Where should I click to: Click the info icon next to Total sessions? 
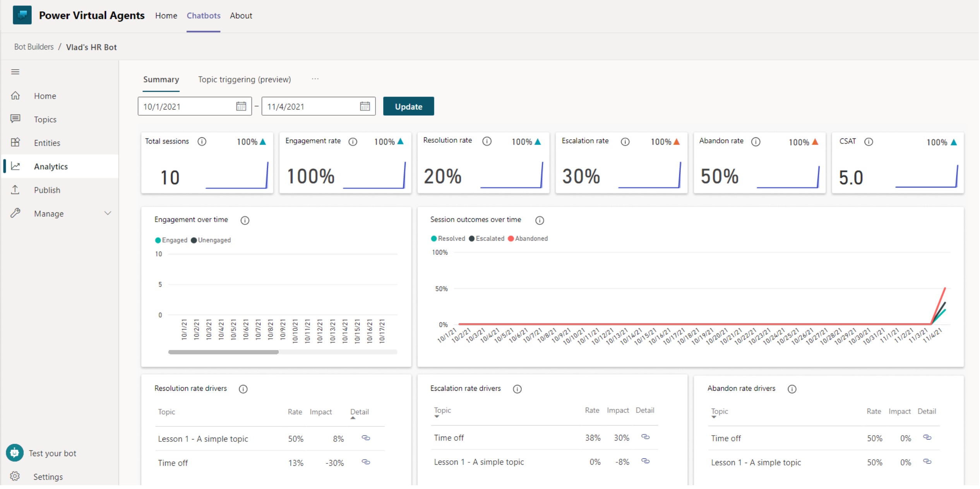(x=202, y=142)
